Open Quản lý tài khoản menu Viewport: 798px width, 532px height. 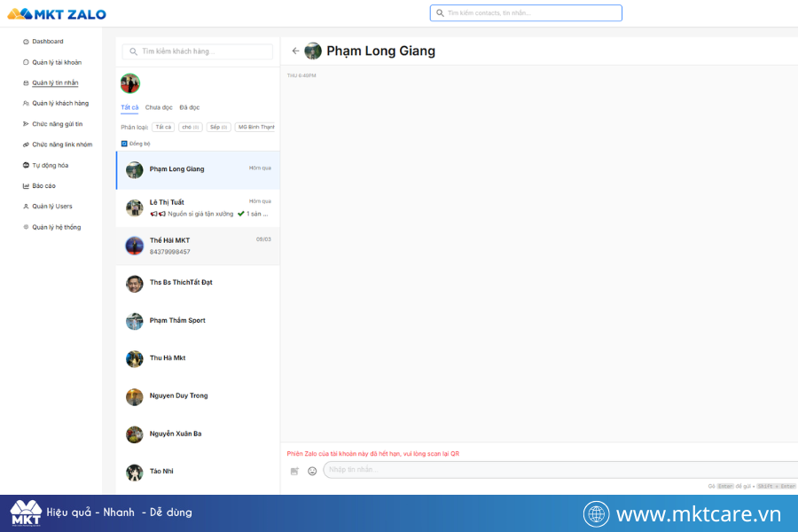[x=57, y=62]
